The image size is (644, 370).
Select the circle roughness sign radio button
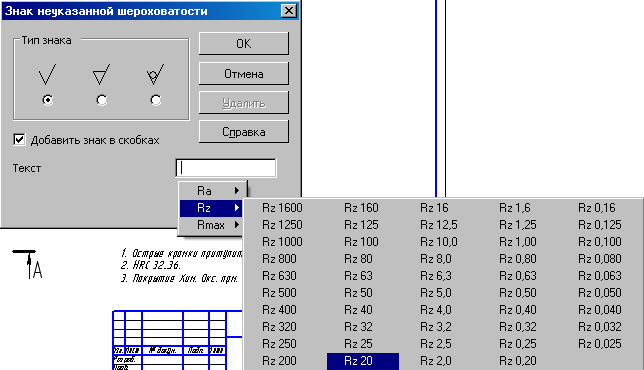point(155,100)
